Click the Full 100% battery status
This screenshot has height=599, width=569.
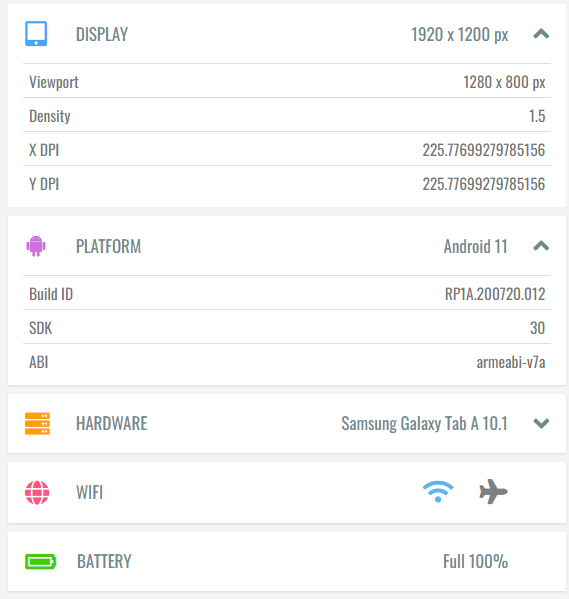(x=475, y=561)
